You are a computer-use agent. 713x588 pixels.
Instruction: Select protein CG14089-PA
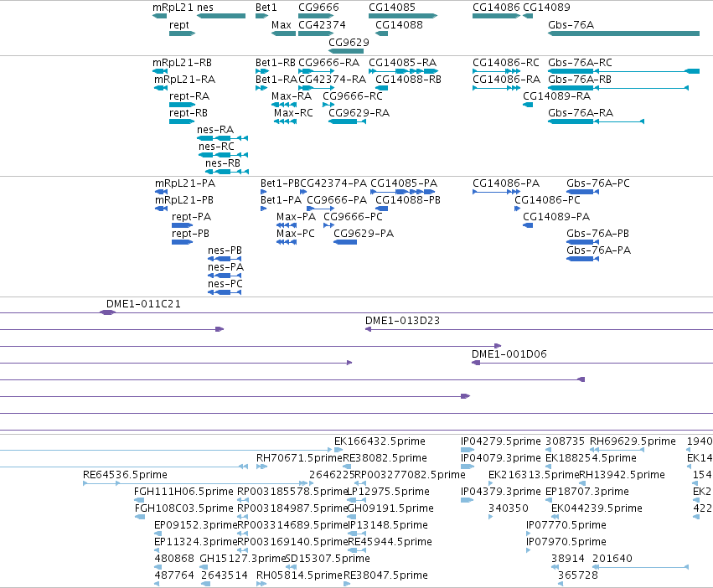tap(556, 217)
